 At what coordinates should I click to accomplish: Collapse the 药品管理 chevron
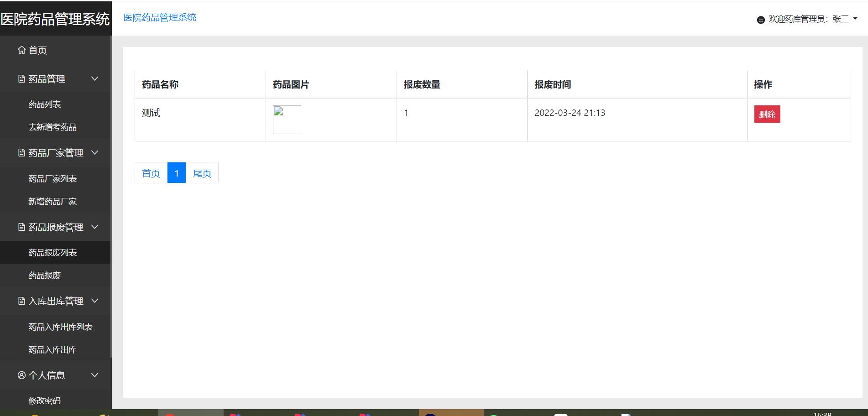click(95, 79)
